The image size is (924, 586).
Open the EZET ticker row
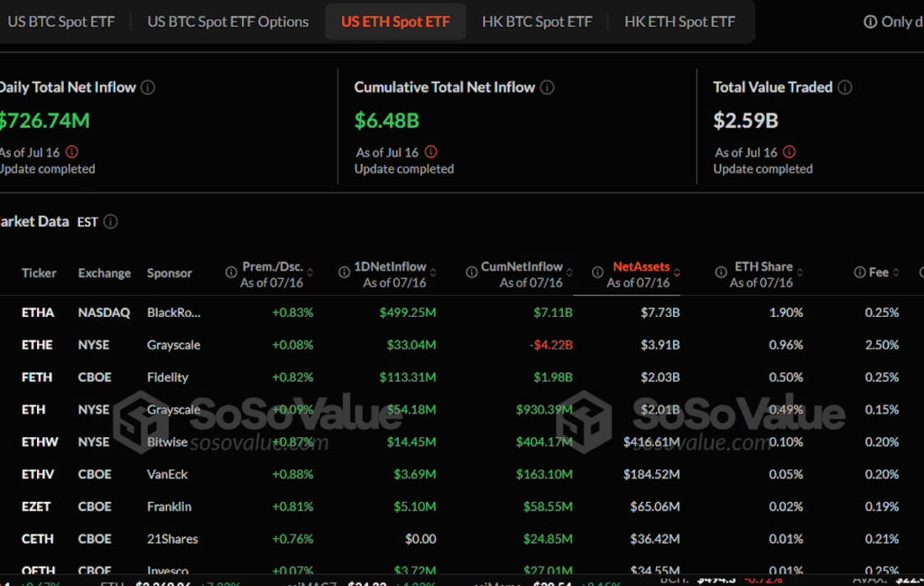pyautogui.click(x=36, y=507)
